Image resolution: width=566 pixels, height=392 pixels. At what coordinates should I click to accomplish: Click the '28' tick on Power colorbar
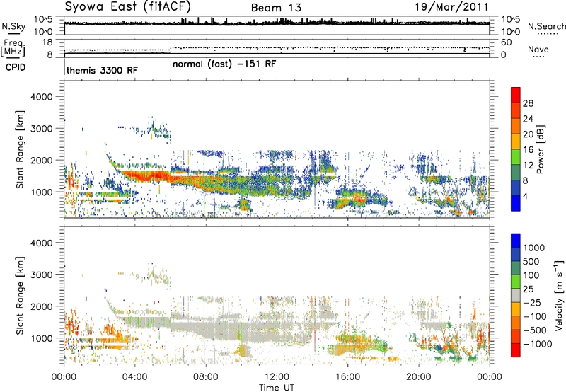[x=528, y=103]
